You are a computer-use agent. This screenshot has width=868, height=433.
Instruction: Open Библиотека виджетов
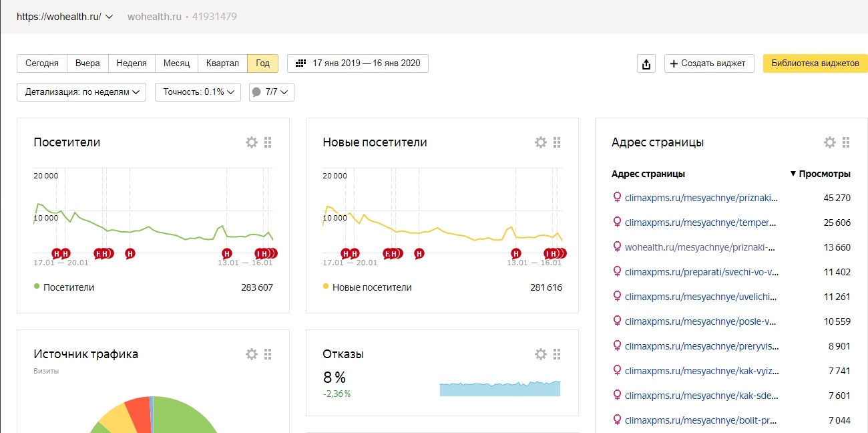815,63
